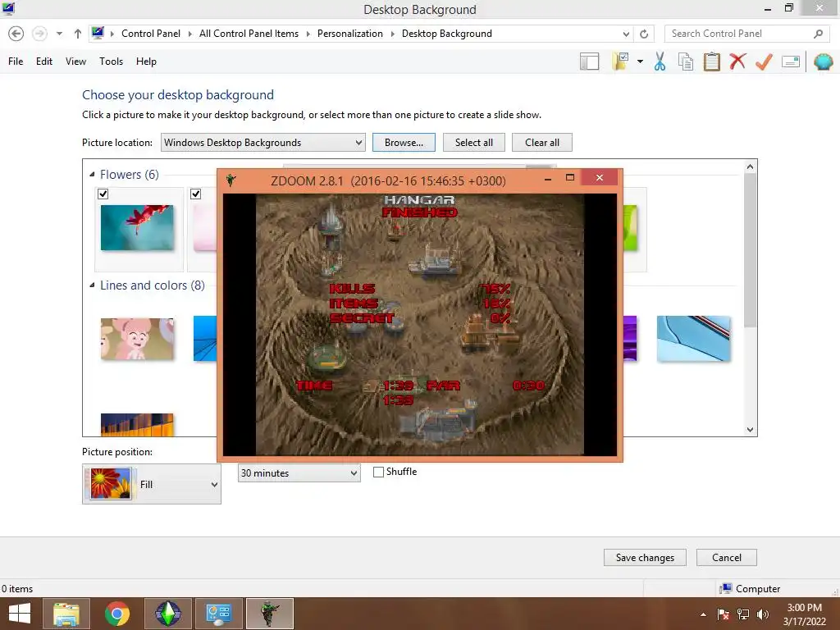The height and width of the screenshot is (630, 840).
Task: Click the envelope Email toolbar icon
Action: 791,62
